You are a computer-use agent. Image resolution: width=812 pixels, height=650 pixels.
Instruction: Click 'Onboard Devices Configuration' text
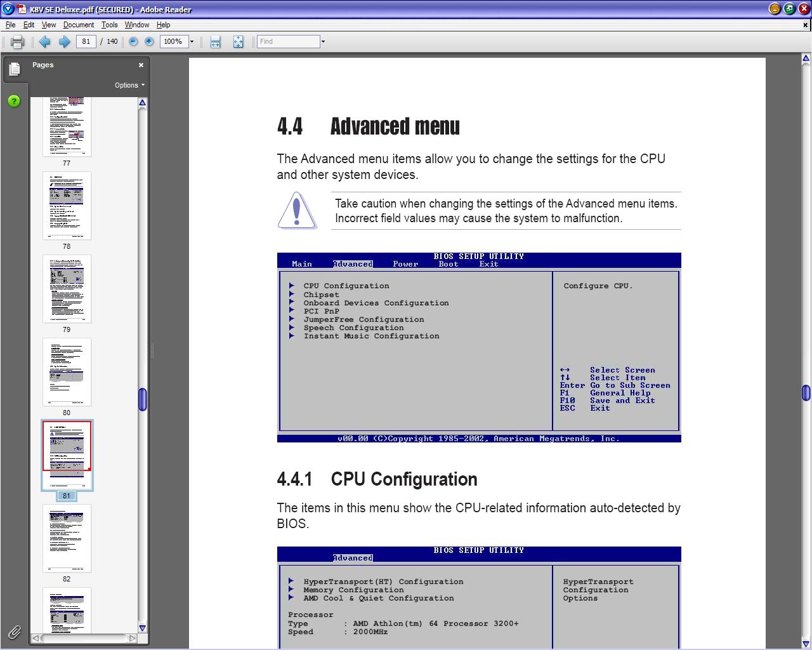coord(376,303)
